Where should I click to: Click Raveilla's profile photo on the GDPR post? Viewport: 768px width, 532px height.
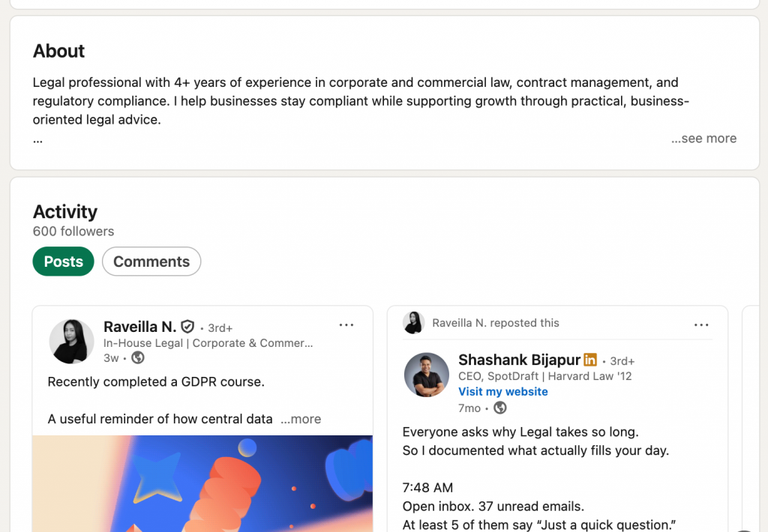[x=71, y=341]
